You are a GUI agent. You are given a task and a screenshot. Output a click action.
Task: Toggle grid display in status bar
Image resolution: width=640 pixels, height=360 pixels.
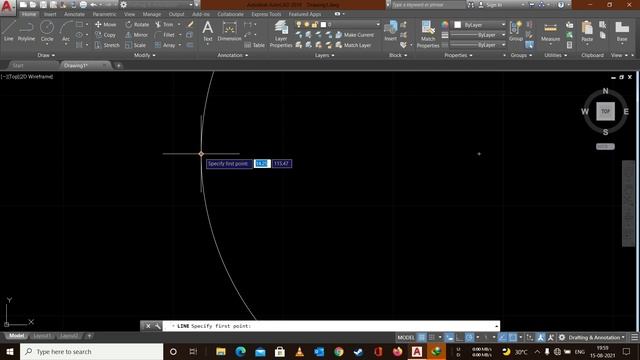422,338
